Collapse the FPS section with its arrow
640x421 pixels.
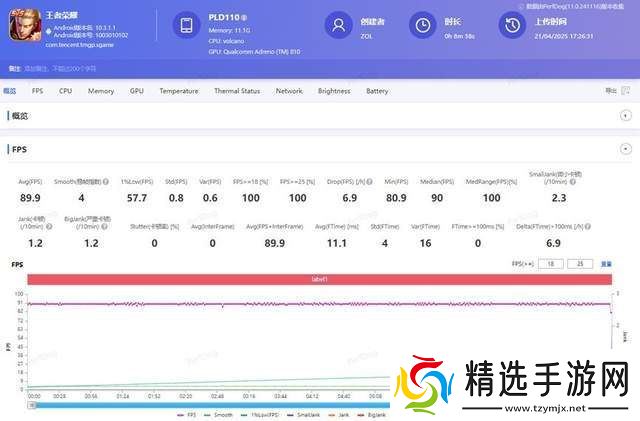(x=626, y=149)
